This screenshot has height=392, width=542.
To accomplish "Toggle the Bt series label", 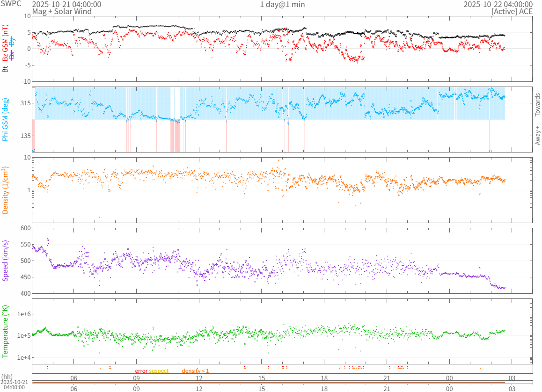I will pyautogui.click(x=6, y=69).
